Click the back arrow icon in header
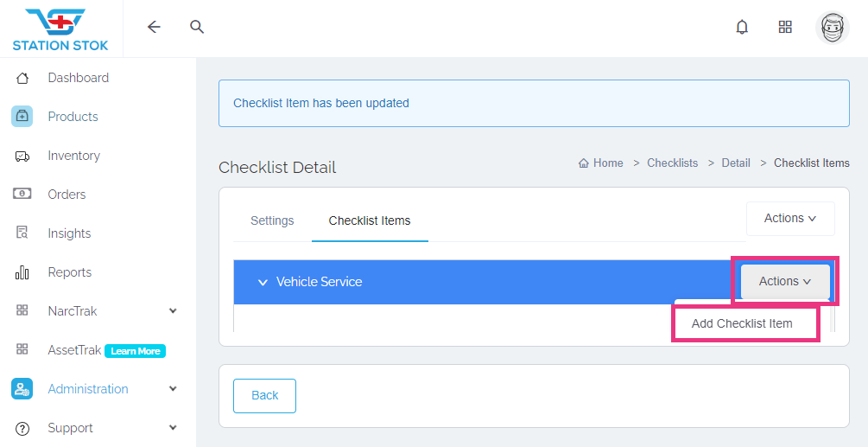This screenshot has height=447, width=868. 154,27
